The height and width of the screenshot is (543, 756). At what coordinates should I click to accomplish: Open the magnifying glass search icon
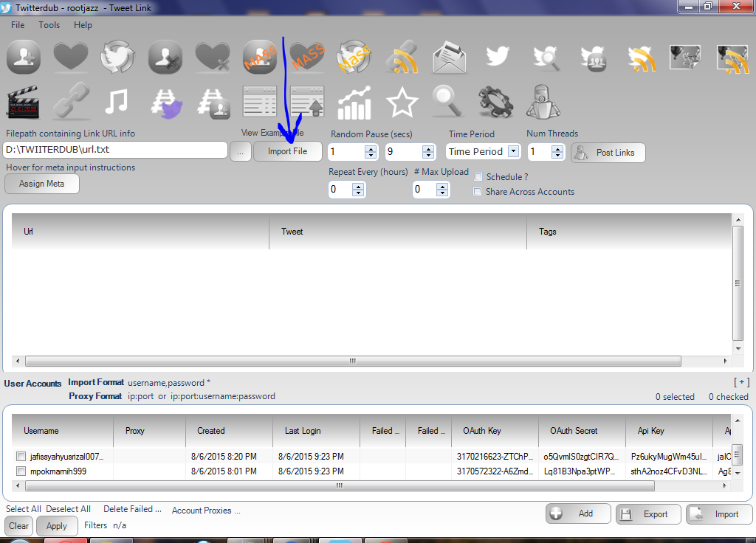pyautogui.click(x=448, y=101)
